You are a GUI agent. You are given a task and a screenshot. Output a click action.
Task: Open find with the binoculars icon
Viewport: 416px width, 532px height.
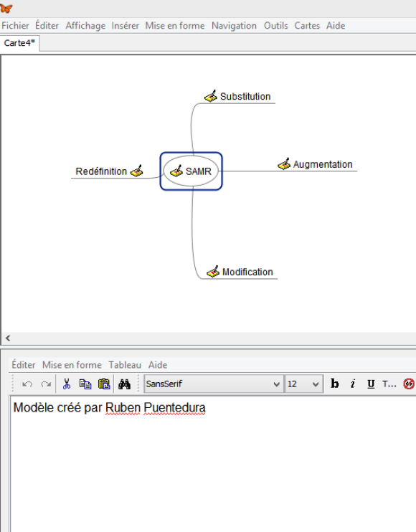tap(124, 384)
